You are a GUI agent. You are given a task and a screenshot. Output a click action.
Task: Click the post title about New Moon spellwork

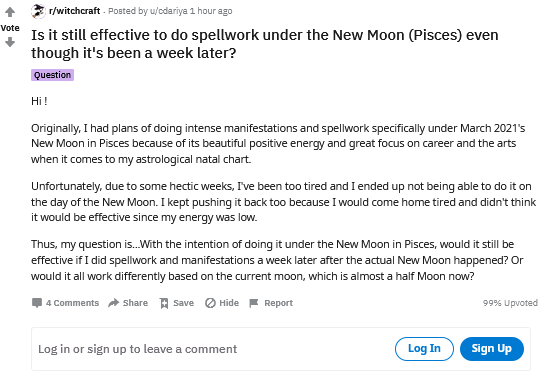(x=265, y=44)
